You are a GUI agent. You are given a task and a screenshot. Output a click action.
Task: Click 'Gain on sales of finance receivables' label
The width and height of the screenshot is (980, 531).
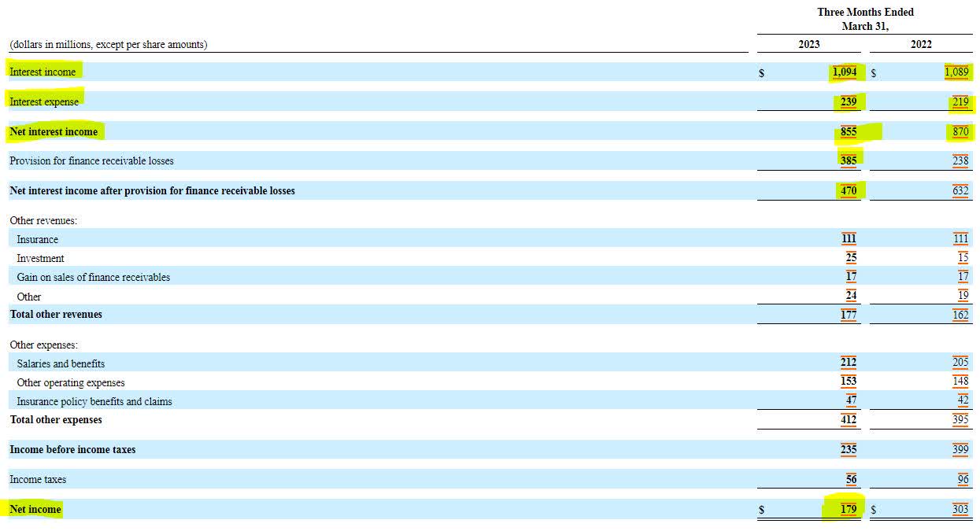(94, 277)
